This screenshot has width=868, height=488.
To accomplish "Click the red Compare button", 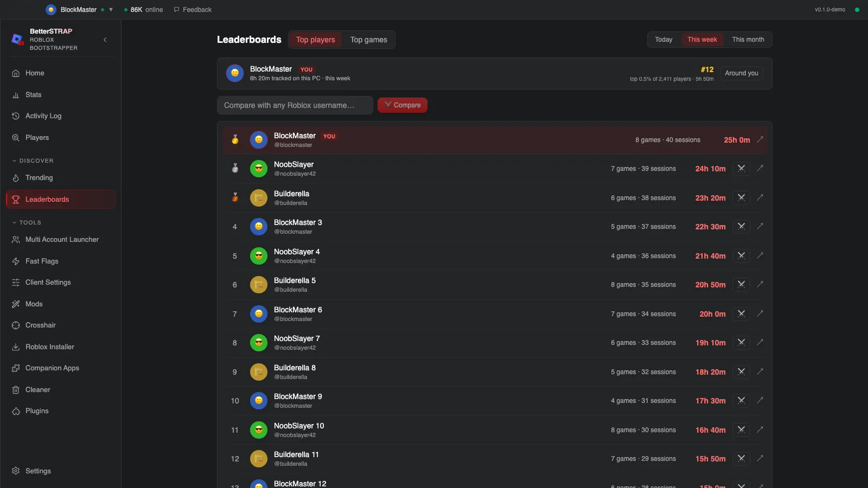I will [403, 105].
